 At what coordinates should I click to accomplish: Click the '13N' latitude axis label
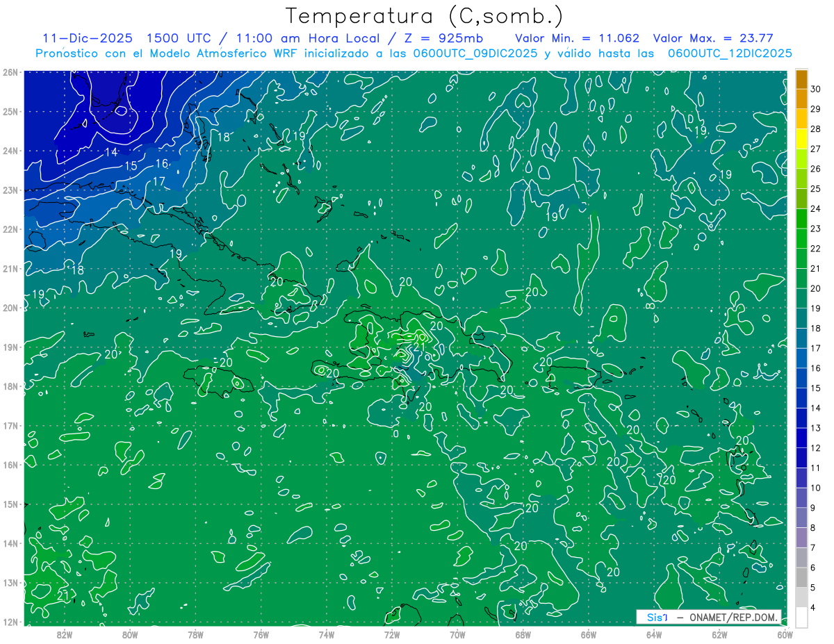click(10, 583)
